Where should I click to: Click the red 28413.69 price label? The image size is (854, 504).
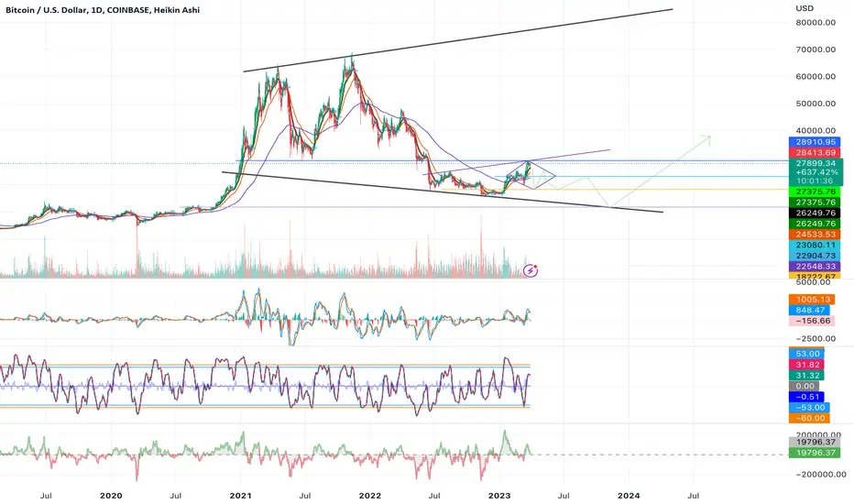pyautogui.click(x=815, y=152)
